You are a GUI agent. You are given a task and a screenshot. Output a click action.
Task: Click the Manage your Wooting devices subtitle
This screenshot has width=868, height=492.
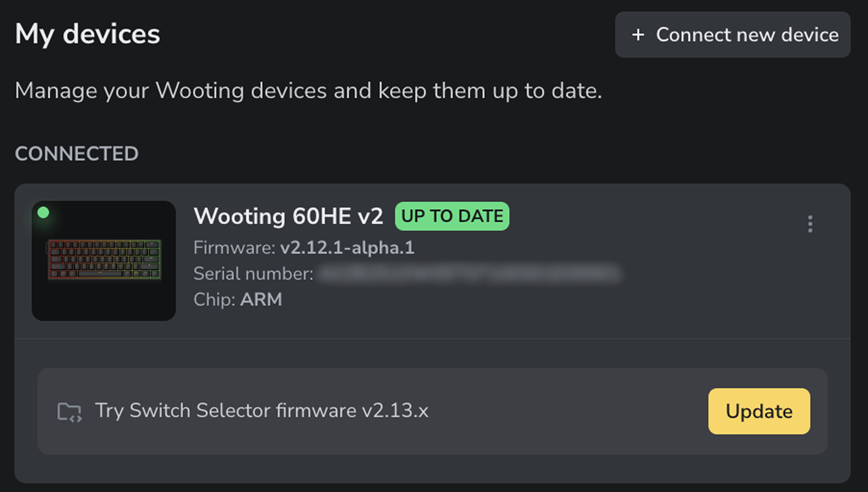tap(308, 90)
